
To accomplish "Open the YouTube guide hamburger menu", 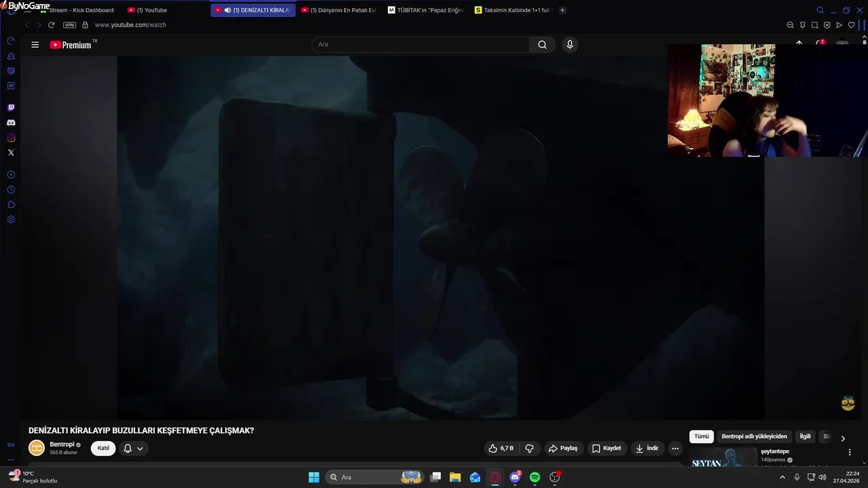I will point(35,45).
